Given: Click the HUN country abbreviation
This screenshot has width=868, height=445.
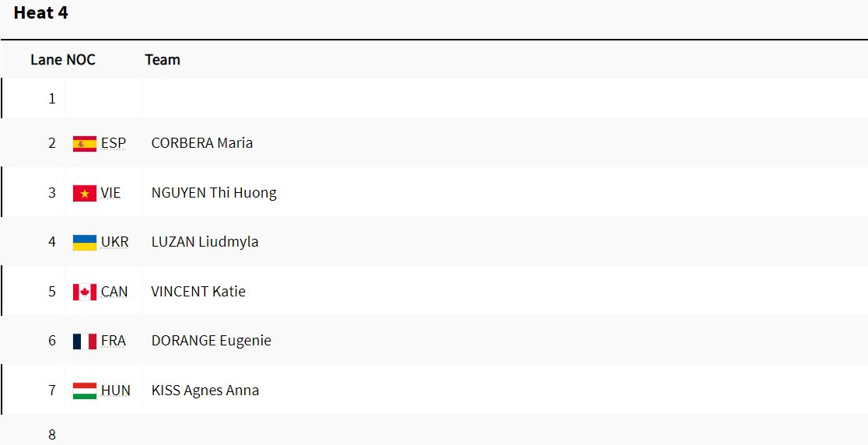Looking at the screenshot, I should [116, 391].
